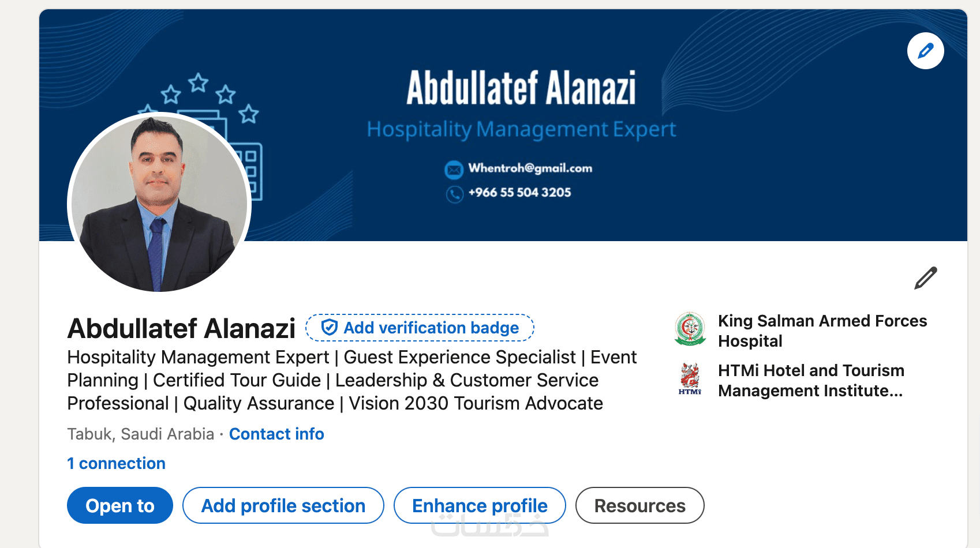This screenshot has width=980, height=548.
Task: Select the Enhance profile button
Action: tap(480, 506)
